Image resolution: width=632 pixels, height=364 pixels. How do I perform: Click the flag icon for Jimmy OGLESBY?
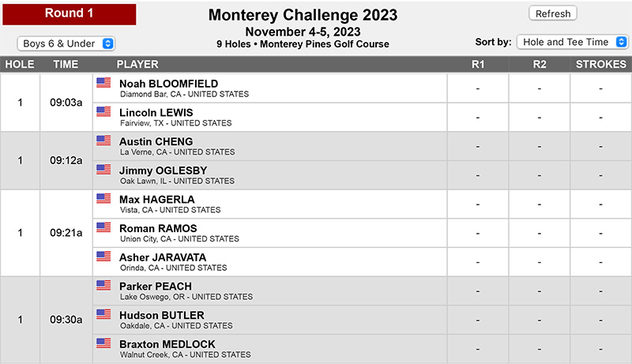(x=103, y=170)
